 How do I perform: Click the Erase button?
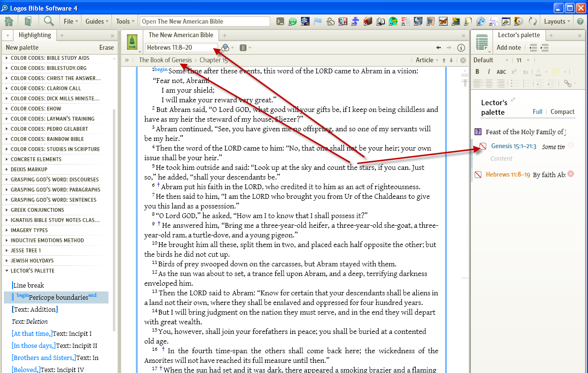tap(107, 47)
